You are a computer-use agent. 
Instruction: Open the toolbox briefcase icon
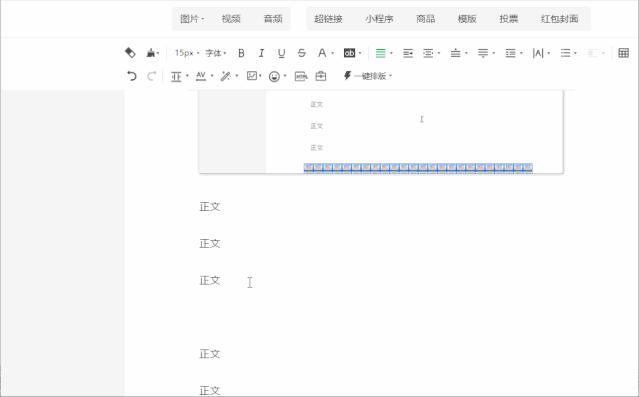[x=321, y=76]
